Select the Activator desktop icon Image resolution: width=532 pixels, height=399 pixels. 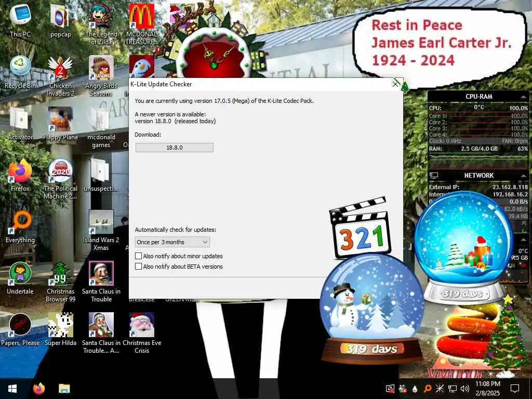point(20,124)
